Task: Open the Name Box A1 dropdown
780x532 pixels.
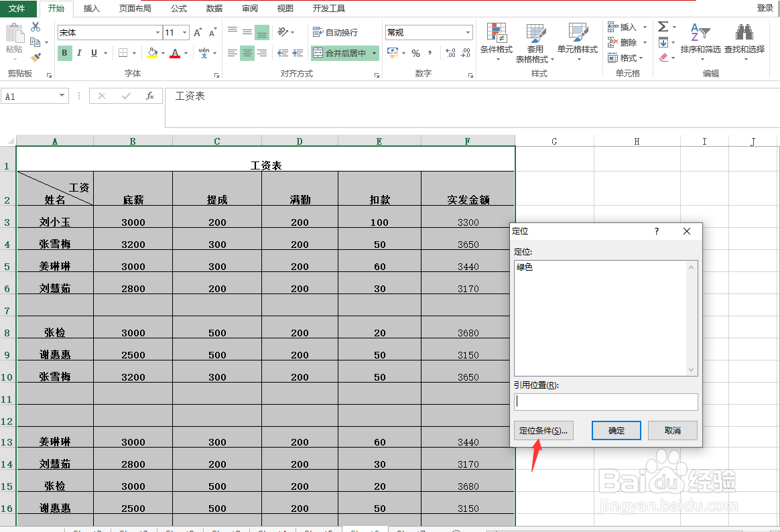Action: click(x=62, y=96)
